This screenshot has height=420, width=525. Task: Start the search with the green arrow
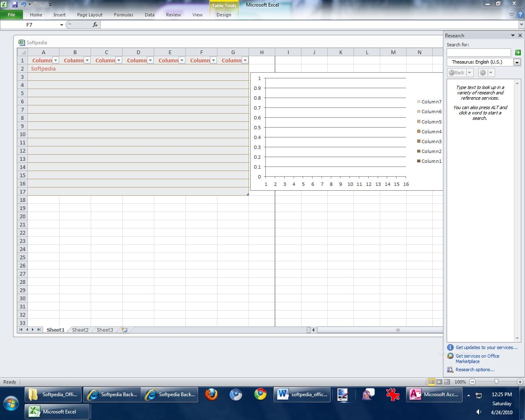pyautogui.click(x=518, y=52)
